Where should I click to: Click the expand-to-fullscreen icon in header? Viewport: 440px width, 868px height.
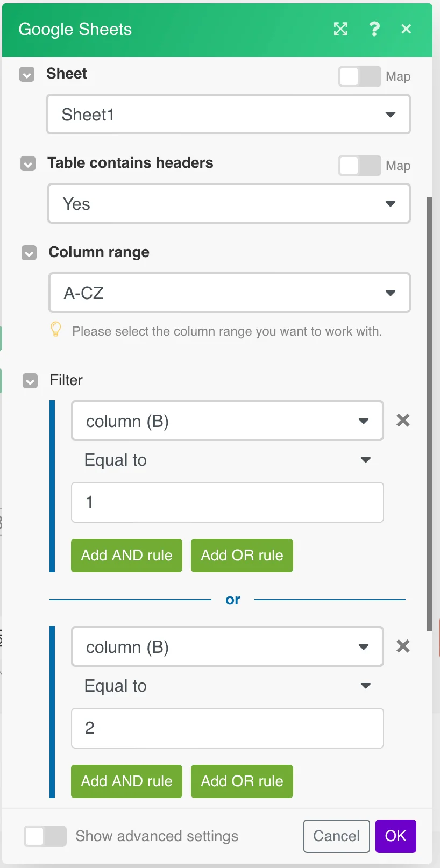tap(340, 29)
